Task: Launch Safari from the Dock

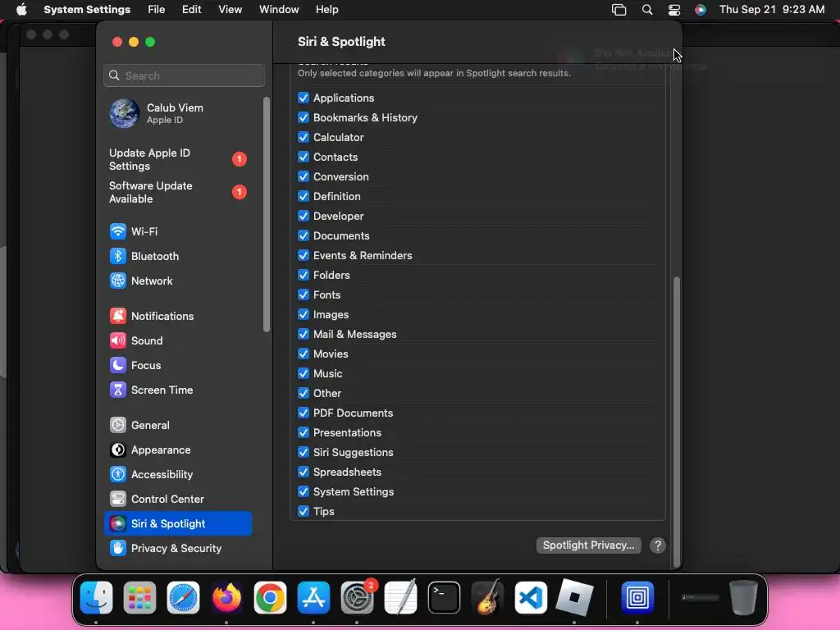Action: pyautogui.click(x=183, y=597)
